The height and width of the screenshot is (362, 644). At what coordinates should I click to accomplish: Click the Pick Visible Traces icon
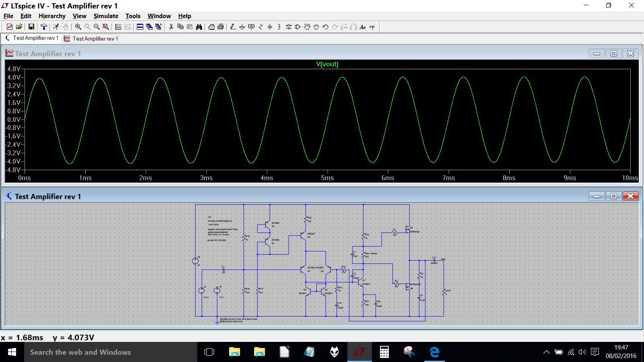tap(118, 27)
